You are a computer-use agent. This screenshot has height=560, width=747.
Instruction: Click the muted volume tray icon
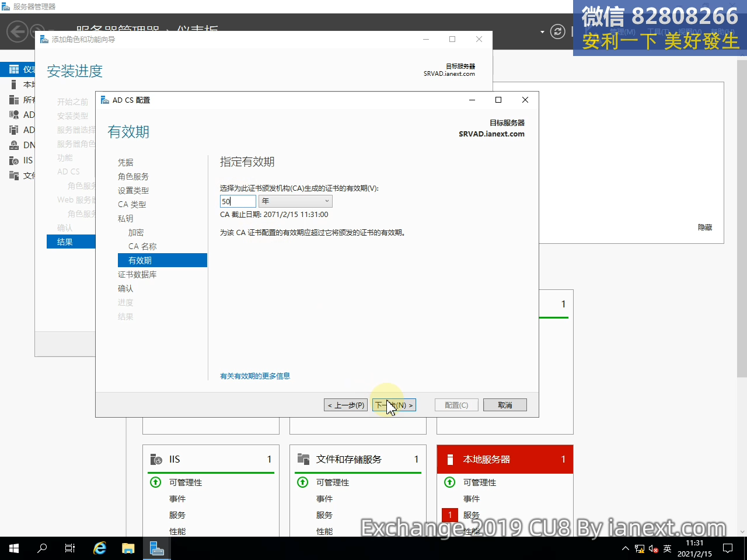pyautogui.click(x=654, y=549)
